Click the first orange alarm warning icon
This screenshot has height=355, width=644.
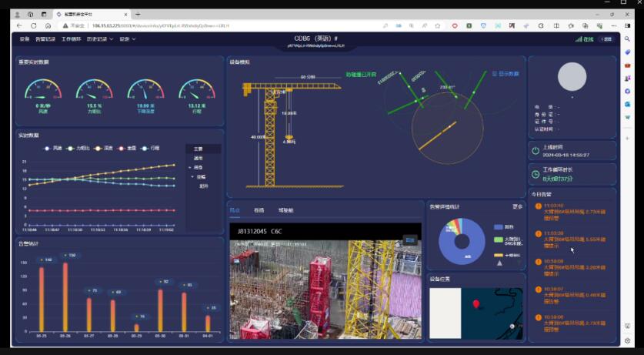pos(537,206)
